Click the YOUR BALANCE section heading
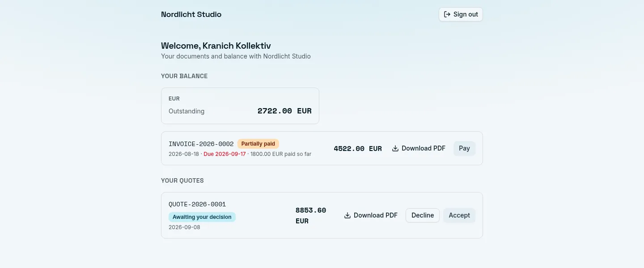This screenshot has width=644, height=268. (184, 76)
